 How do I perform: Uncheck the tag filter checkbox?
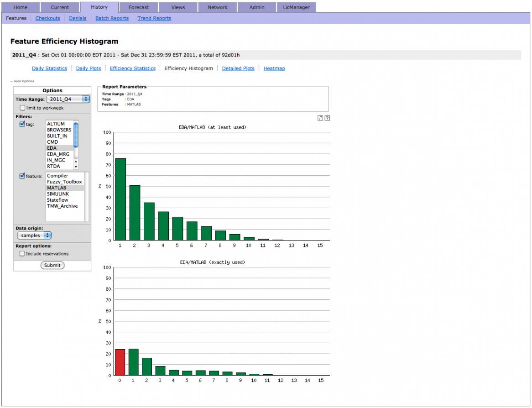point(22,124)
